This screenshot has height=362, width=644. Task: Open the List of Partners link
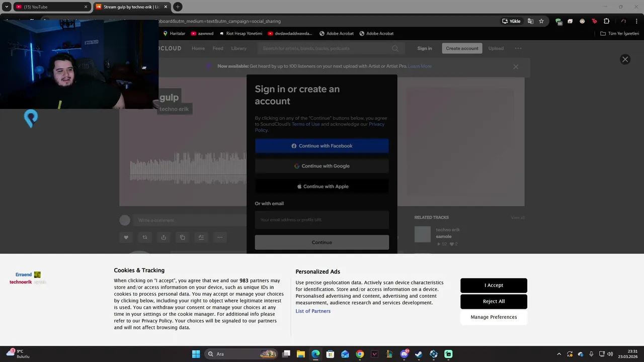(313, 311)
